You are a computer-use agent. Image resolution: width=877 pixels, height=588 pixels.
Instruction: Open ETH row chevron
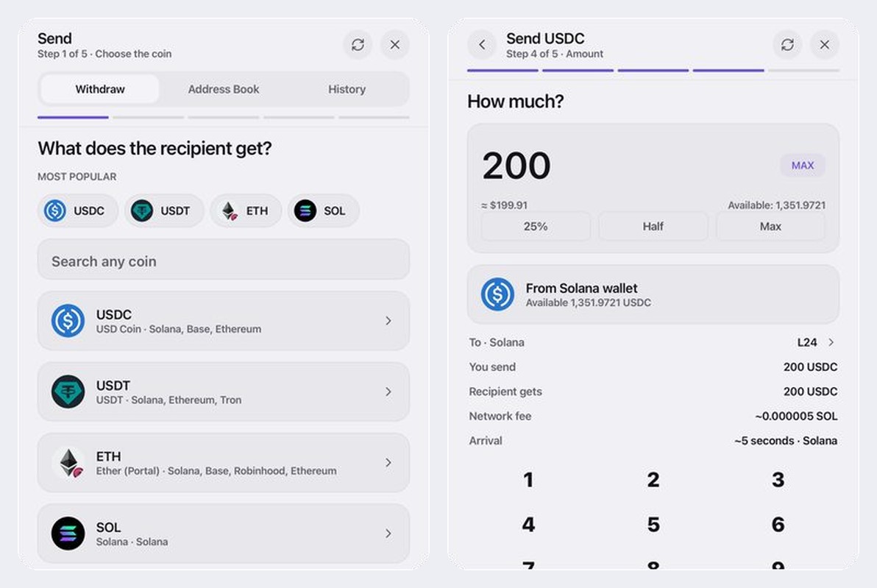[388, 463]
